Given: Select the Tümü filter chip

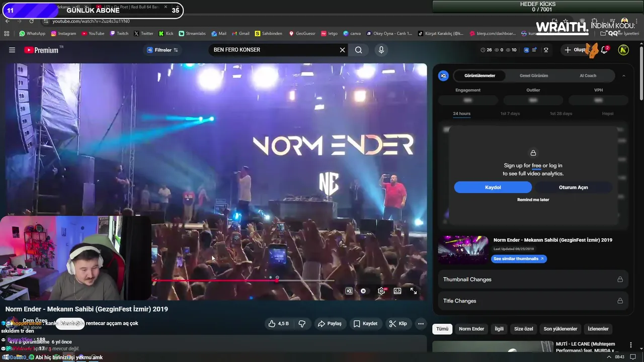Looking at the screenshot, I should coord(442,329).
